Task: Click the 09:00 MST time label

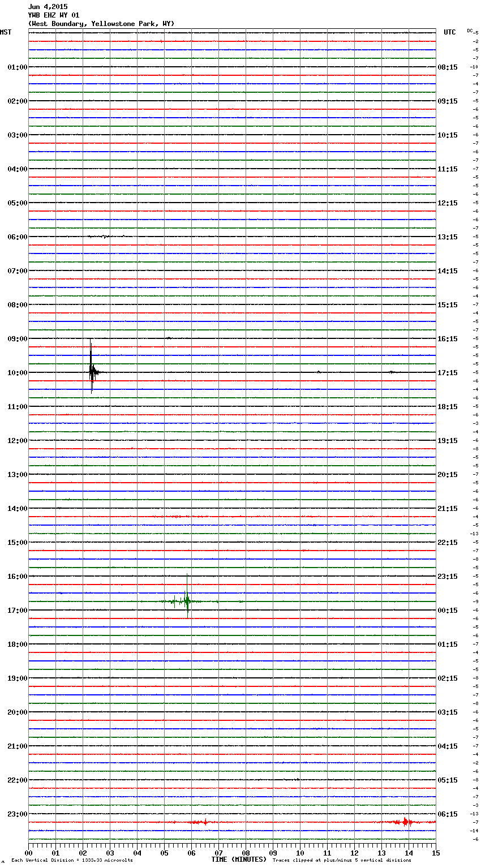Action: (17, 339)
